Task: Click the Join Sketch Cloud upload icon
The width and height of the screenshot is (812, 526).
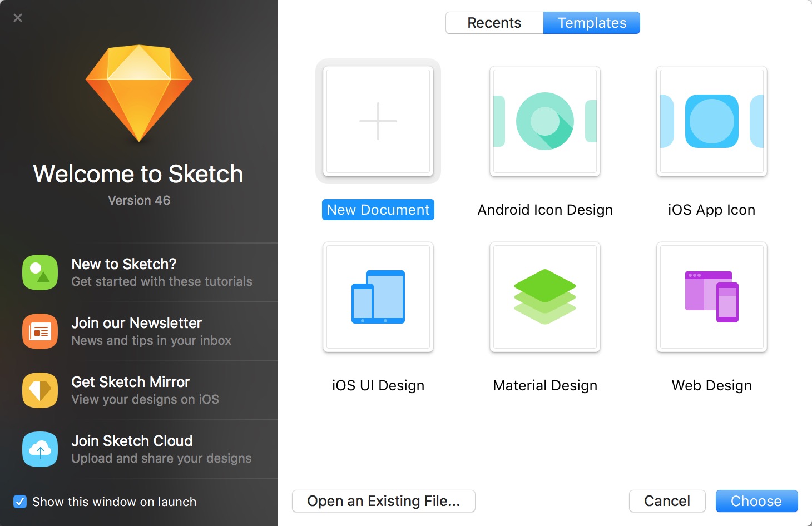Action: click(x=40, y=449)
